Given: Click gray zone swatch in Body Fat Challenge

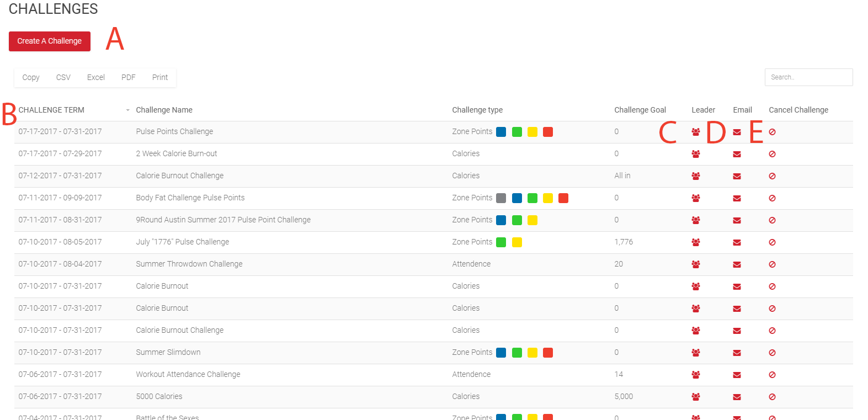Looking at the screenshot, I should 501,198.
